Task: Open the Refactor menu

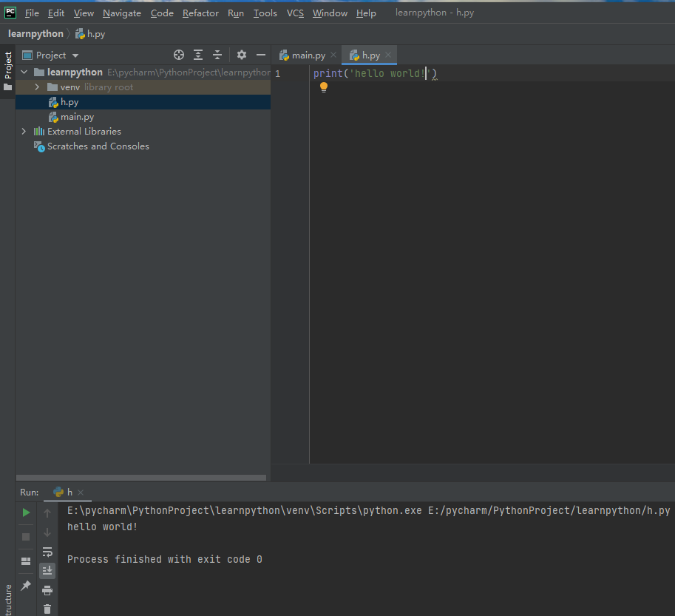Action: coord(200,13)
